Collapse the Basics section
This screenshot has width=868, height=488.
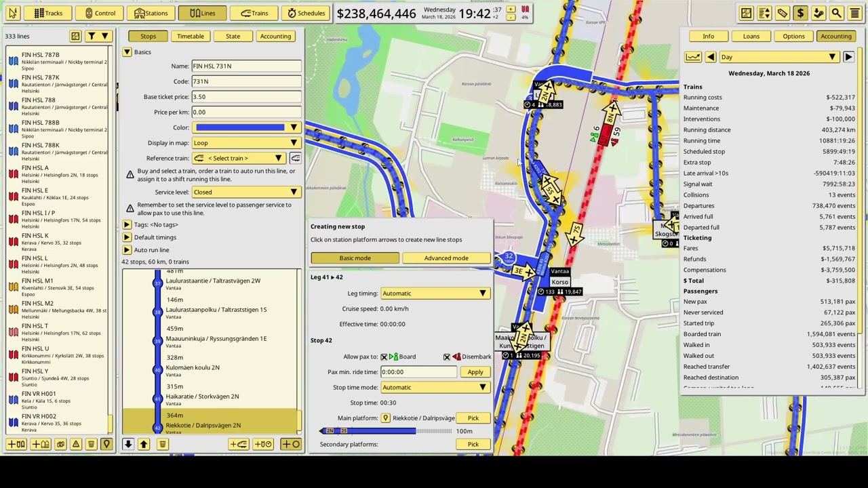(127, 52)
